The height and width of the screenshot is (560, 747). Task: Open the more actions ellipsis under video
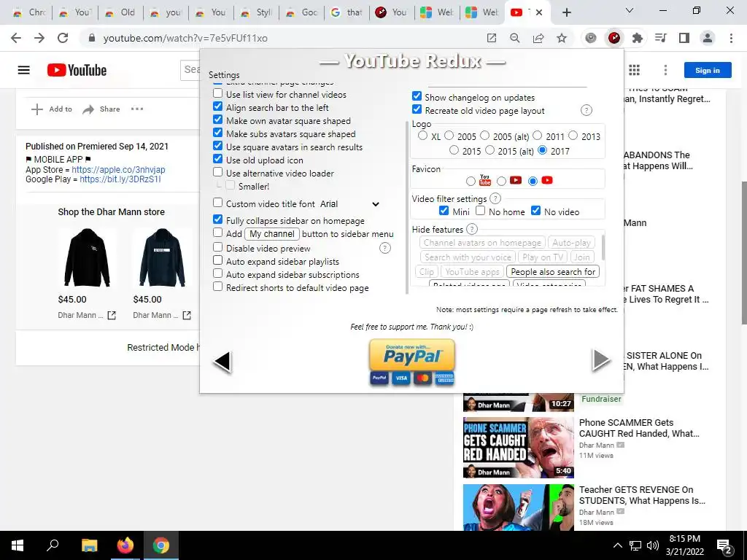[137, 109]
